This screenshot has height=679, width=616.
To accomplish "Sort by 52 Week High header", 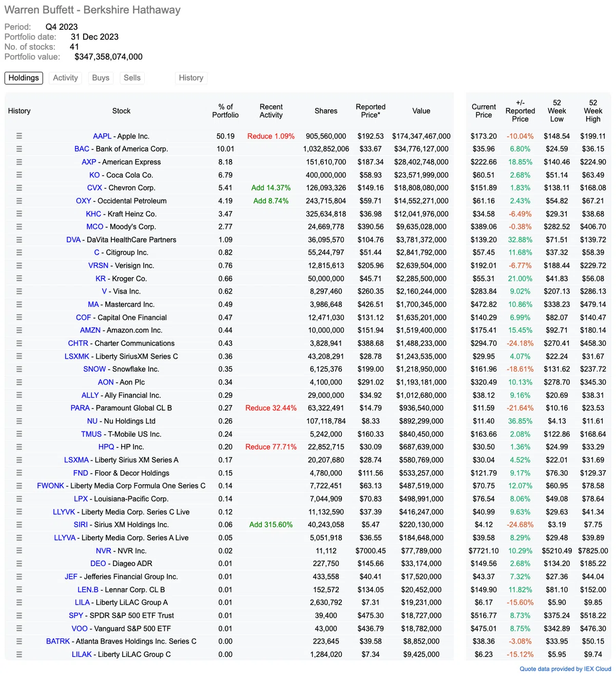I will coord(593,111).
